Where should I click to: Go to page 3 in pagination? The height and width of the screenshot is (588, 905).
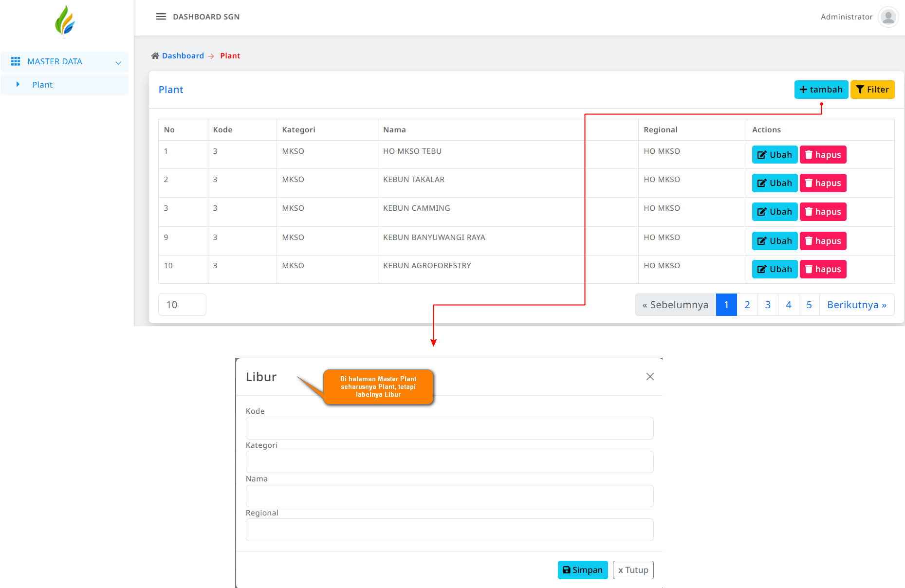[768, 305]
